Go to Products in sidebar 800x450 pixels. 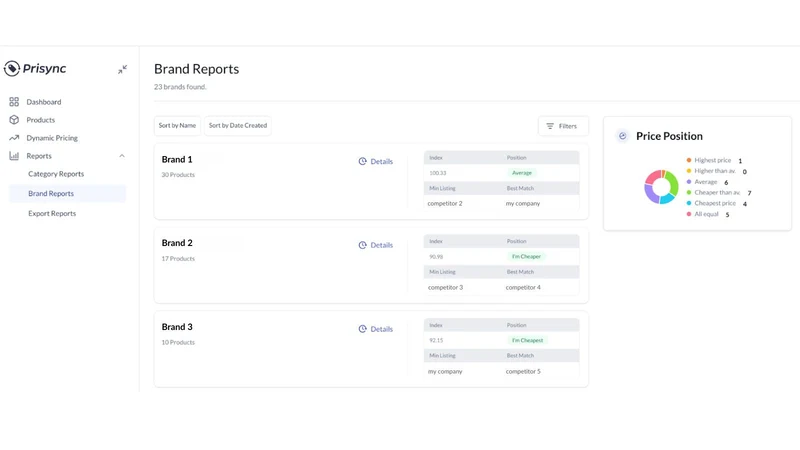click(x=41, y=120)
